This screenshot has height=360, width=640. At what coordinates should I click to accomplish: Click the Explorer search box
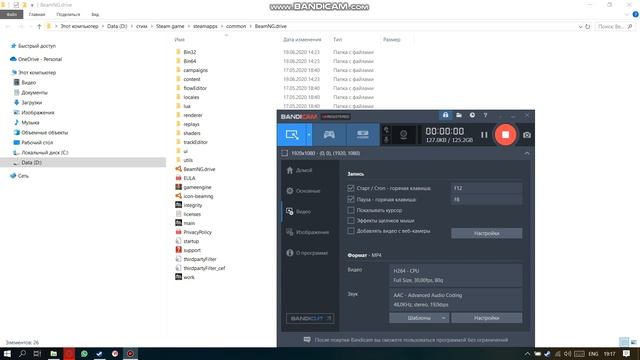(615, 27)
